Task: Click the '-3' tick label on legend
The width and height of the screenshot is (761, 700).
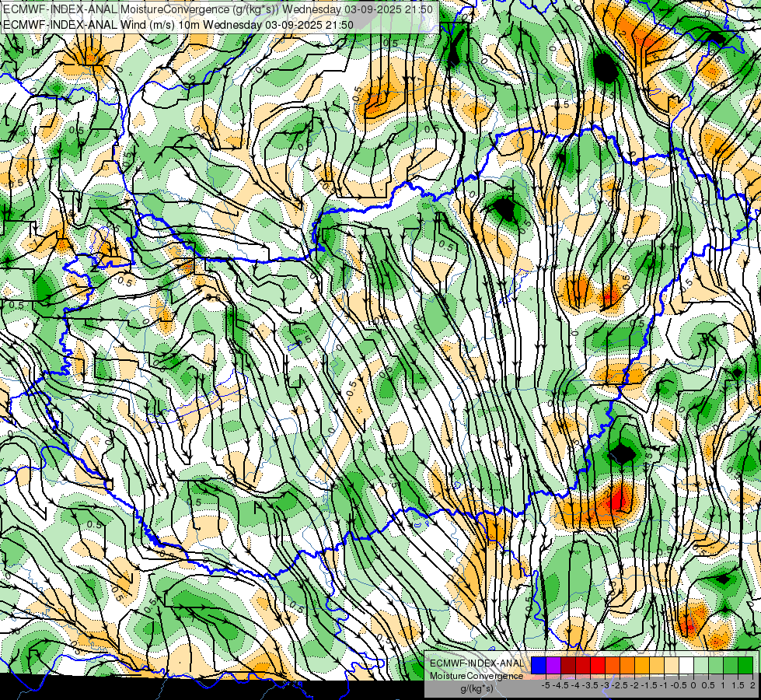Action: [606, 685]
